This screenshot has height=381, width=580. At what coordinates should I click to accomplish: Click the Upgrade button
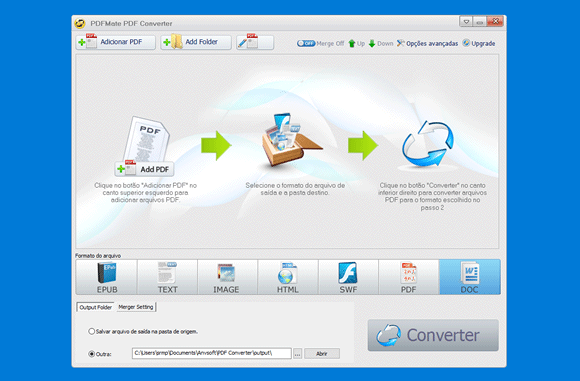tap(479, 44)
